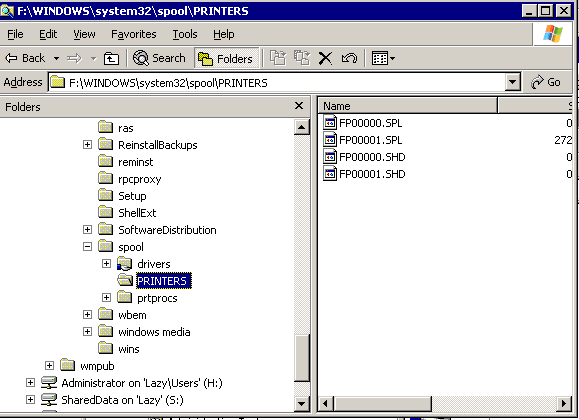579x420 pixels.
Task: Expand Administrator on 'Lazy\Users' (H:) drive
Action: (x=31, y=382)
